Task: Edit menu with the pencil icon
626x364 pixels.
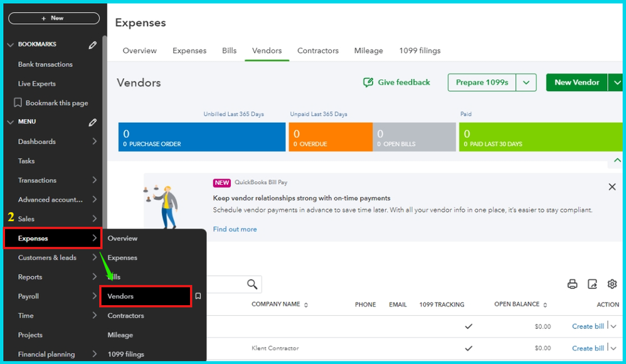Action: tap(92, 122)
